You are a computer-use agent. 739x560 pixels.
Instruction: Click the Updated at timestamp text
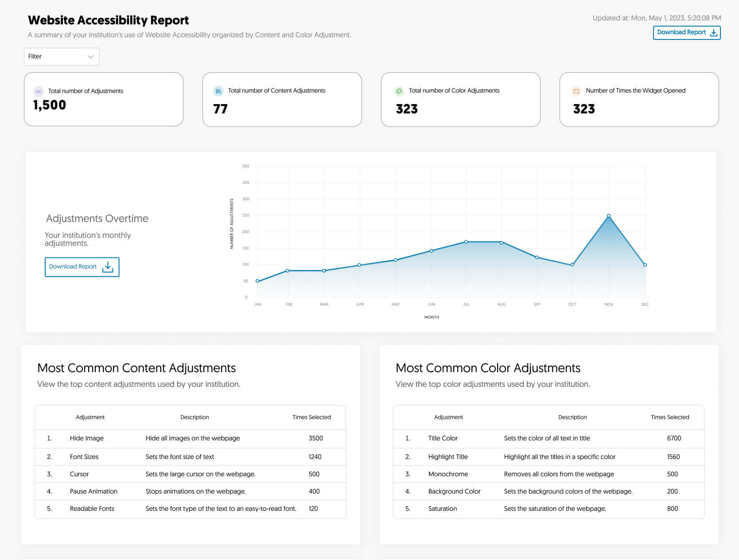(657, 18)
